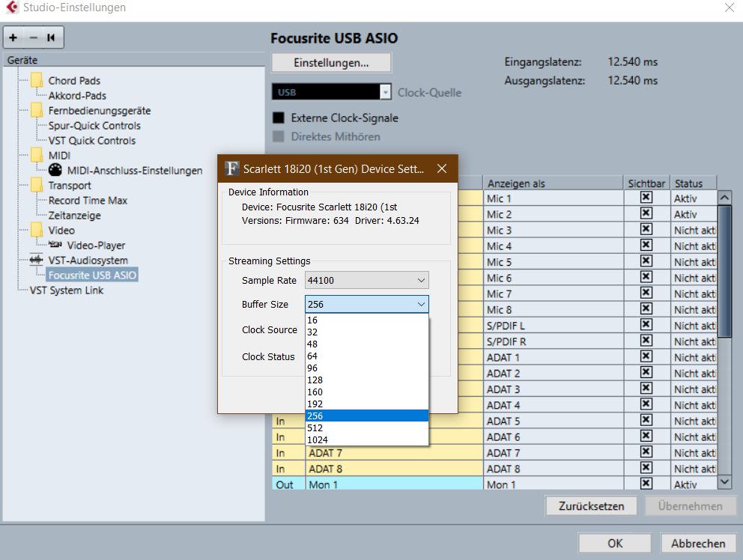
Task: Select Zeitanzeige in the device tree
Action: 74,215
